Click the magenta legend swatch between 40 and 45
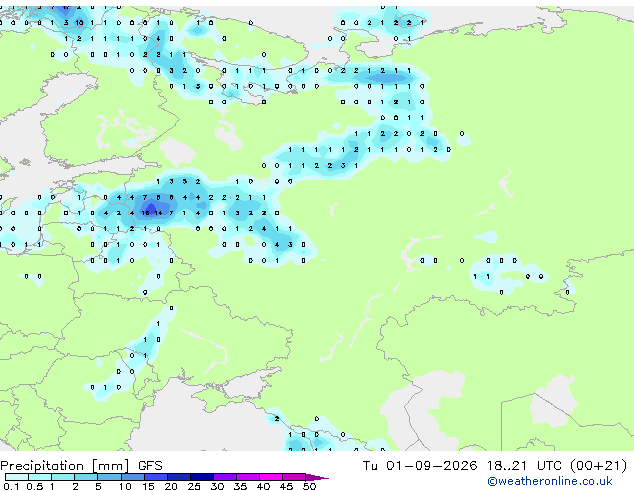The image size is (634, 490). click(271, 477)
